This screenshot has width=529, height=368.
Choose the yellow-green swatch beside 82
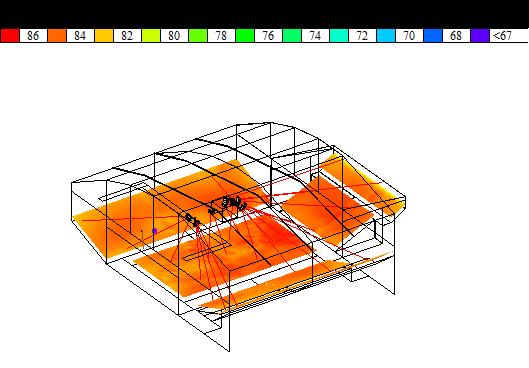coord(151,36)
